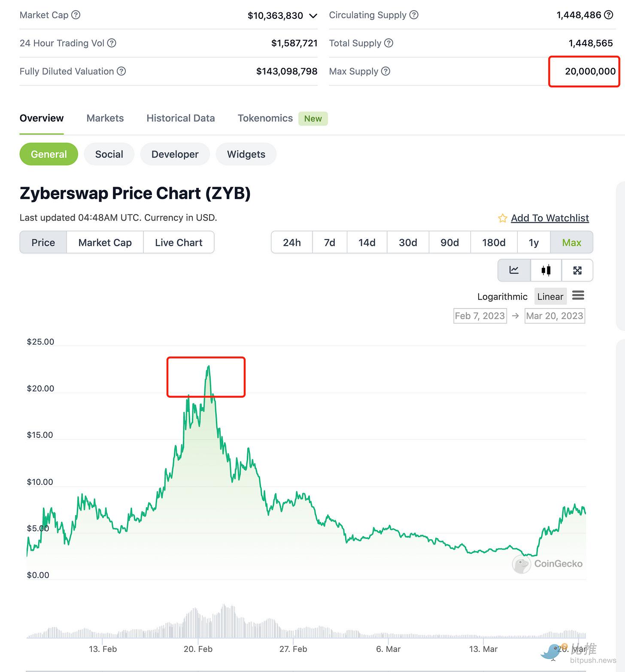This screenshot has width=625, height=672.
Task: Click the Mar 20, 2023 end date field
Action: point(555,316)
